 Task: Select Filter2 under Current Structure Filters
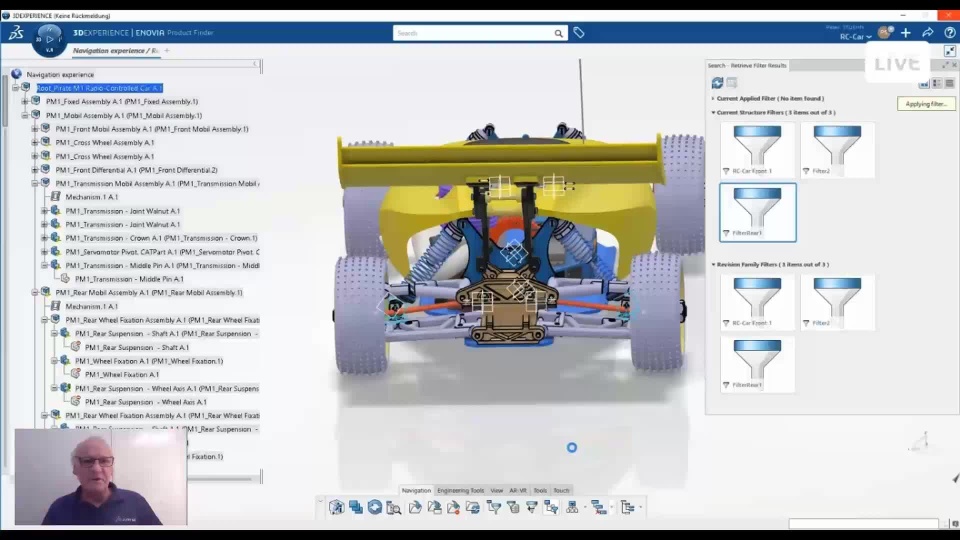[837, 150]
